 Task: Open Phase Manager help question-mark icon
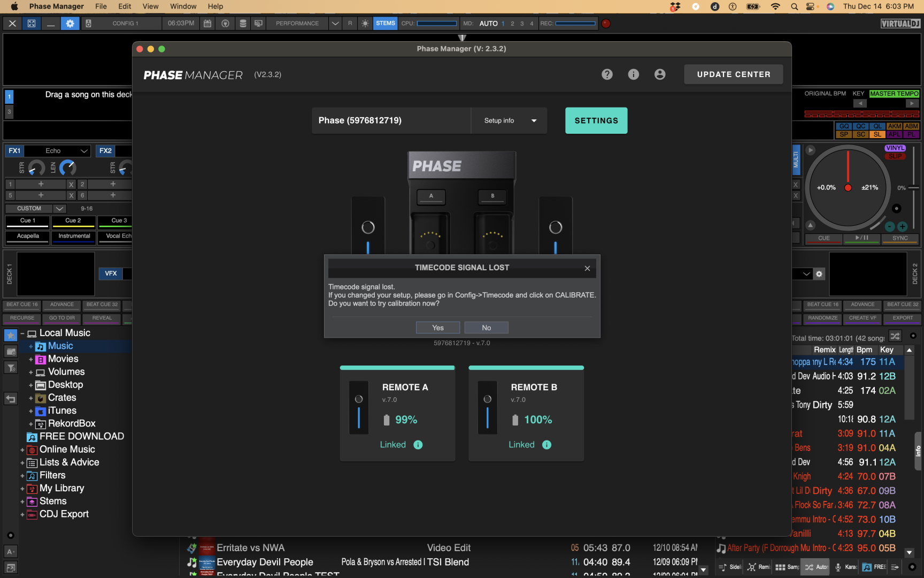point(607,74)
